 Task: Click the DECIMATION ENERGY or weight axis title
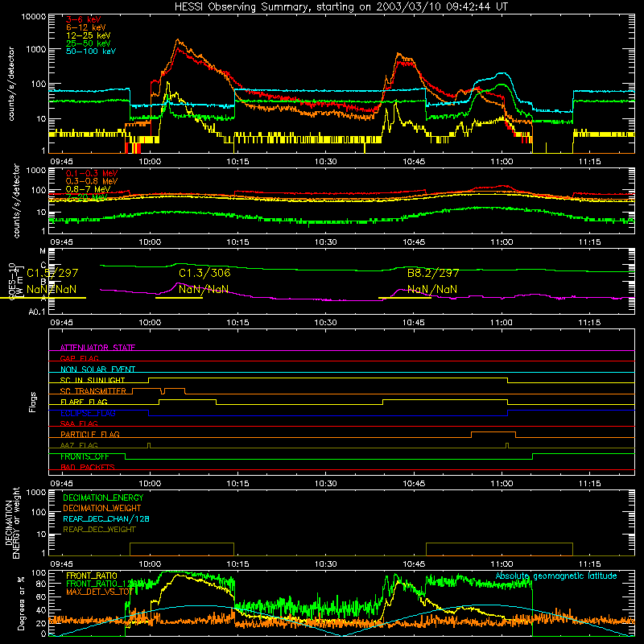(12, 523)
